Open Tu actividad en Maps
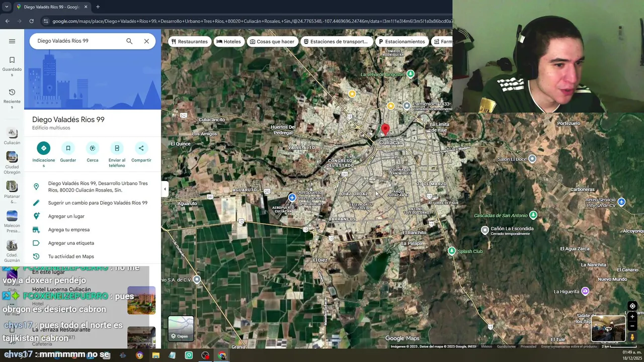This screenshot has width=644, height=362. (93, 256)
